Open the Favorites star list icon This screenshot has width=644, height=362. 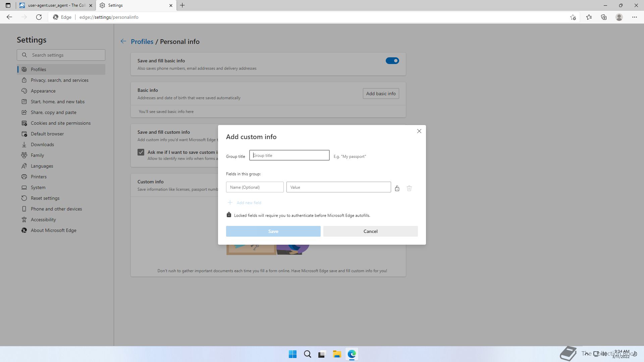589,17
